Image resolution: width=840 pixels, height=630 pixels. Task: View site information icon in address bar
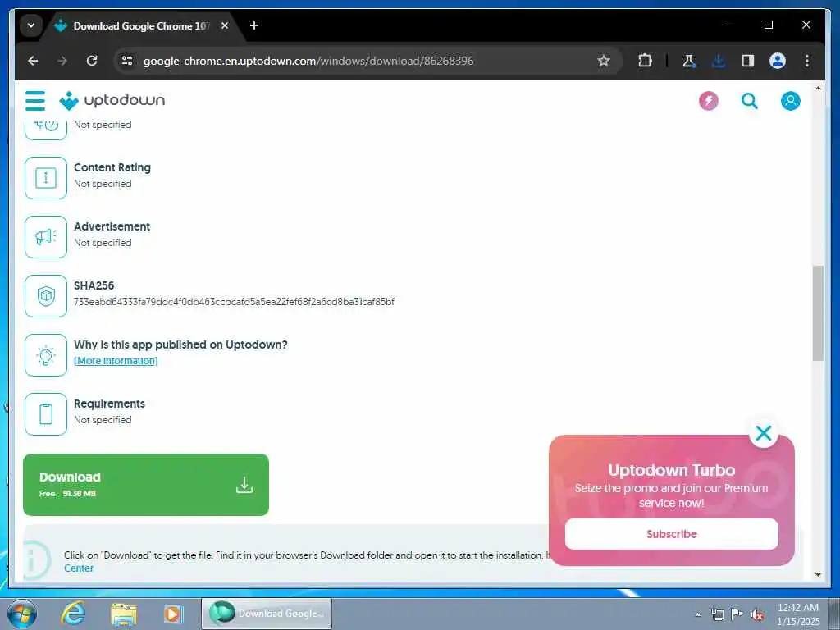click(127, 61)
